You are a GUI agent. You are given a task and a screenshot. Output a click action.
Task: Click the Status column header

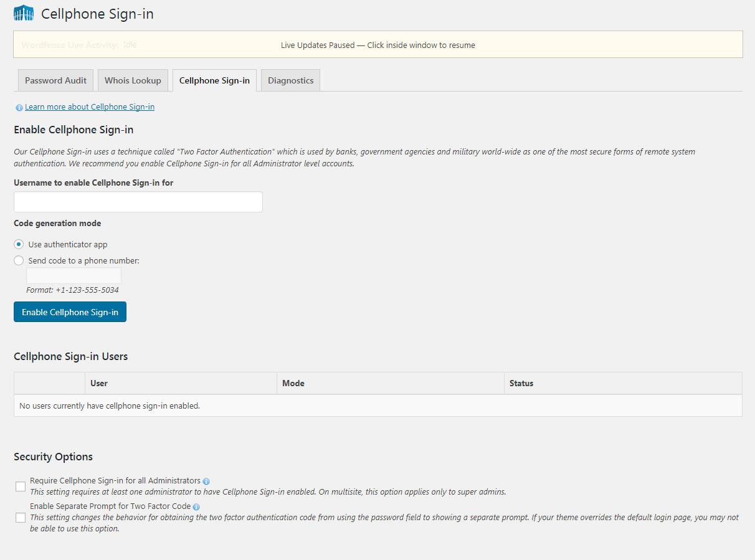(521, 383)
